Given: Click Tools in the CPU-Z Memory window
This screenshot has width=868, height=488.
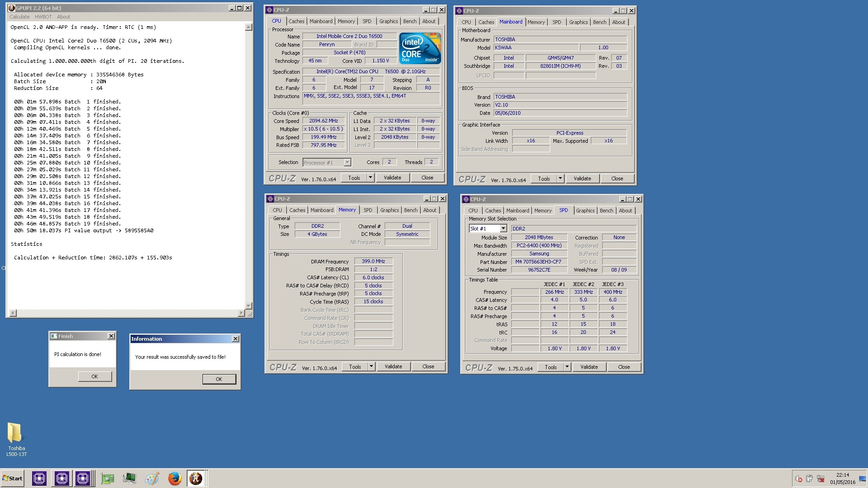Looking at the screenshot, I should tap(355, 366).
